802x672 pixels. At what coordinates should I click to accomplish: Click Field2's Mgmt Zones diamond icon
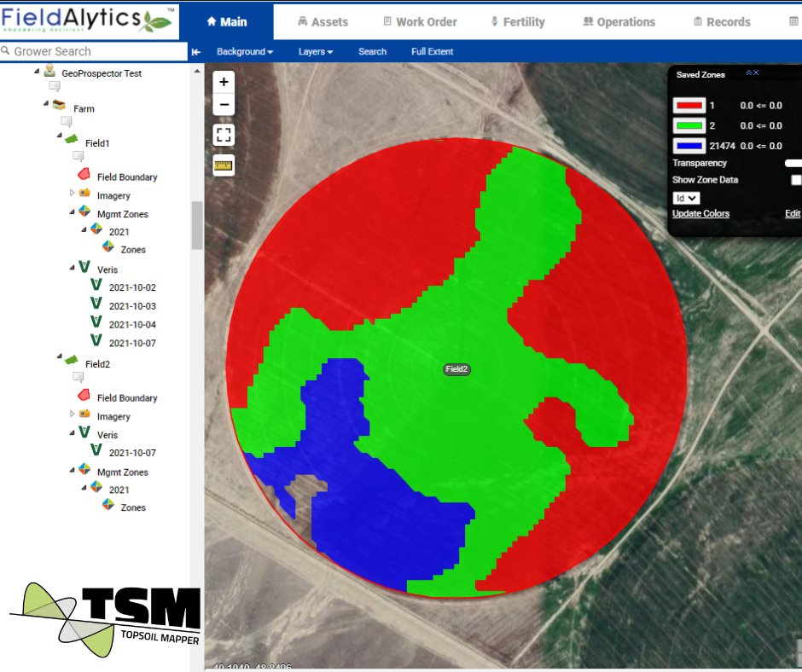(84, 470)
